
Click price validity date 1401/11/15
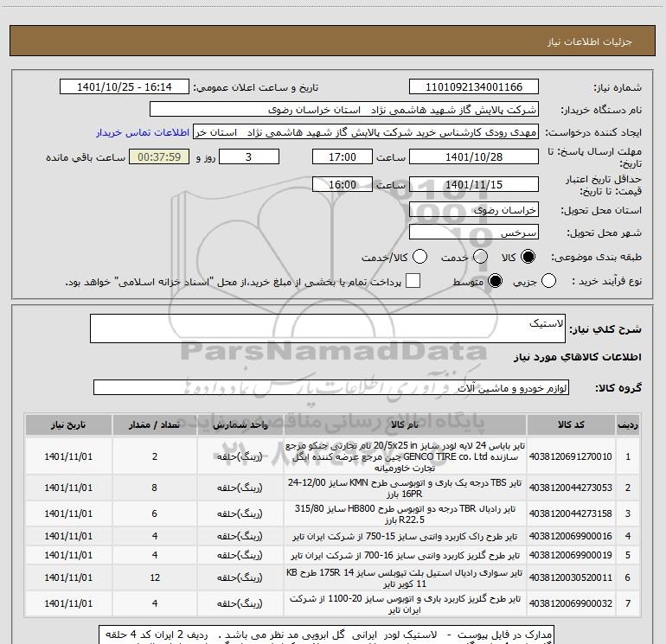474,185
